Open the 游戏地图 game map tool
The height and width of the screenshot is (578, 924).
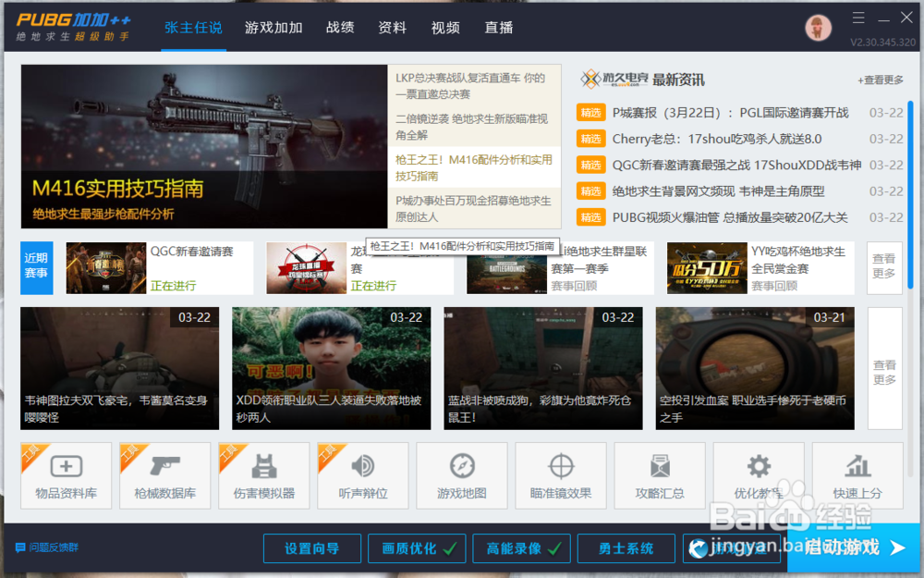[461, 475]
